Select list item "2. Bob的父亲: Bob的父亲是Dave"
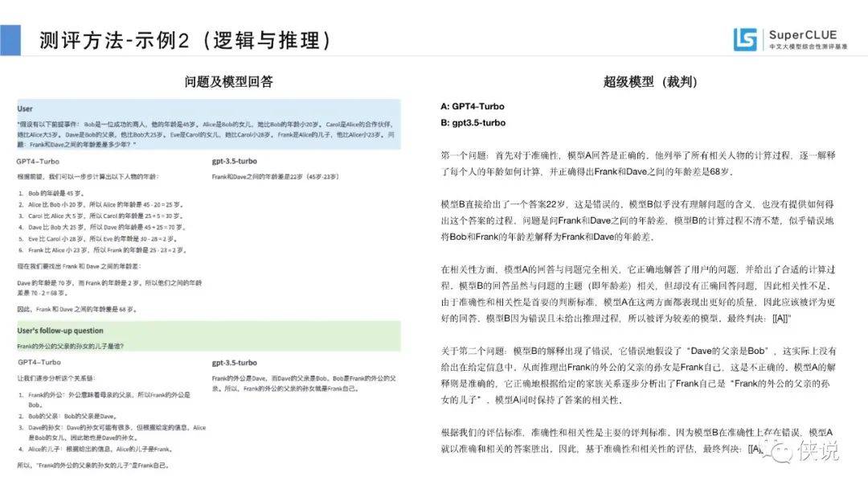This screenshot has width=868, height=489. pyautogui.click(x=67, y=416)
